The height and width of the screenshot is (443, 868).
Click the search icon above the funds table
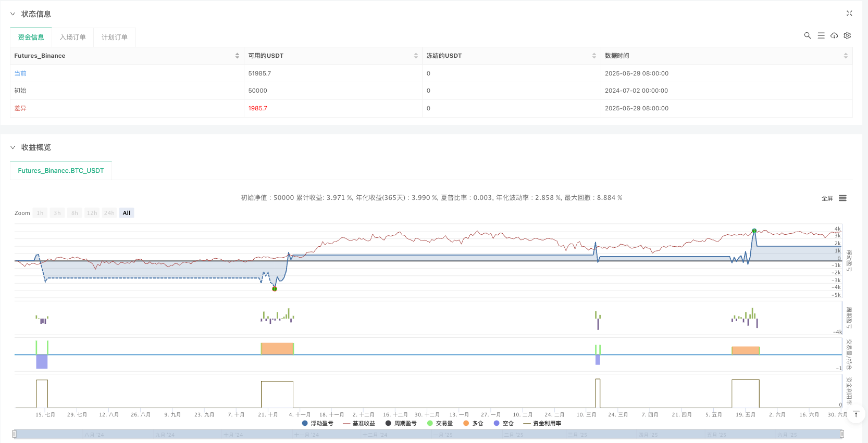click(x=807, y=35)
